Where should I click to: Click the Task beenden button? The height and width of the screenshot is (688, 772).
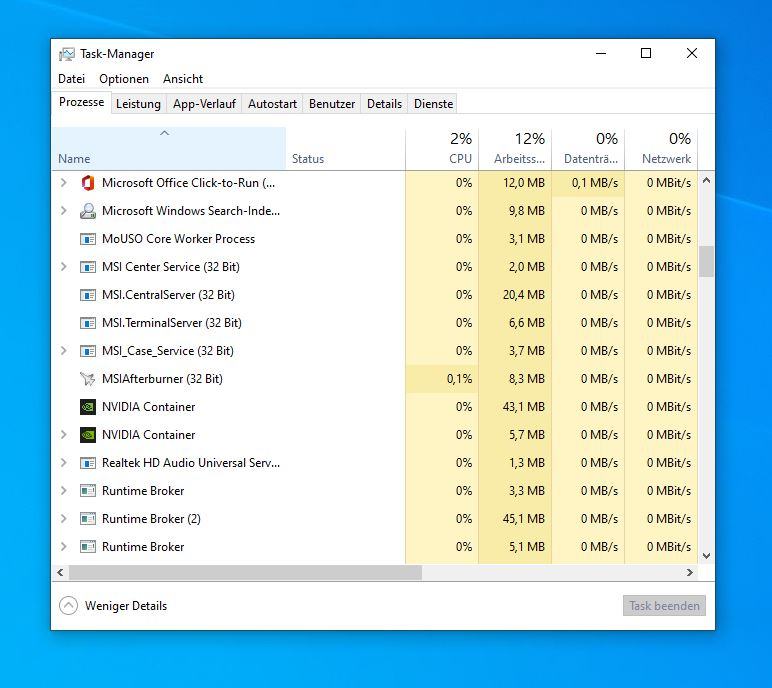664,606
